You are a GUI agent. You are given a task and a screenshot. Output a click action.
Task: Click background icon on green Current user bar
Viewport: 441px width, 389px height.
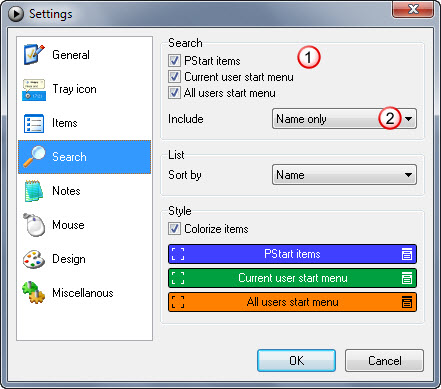point(407,278)
